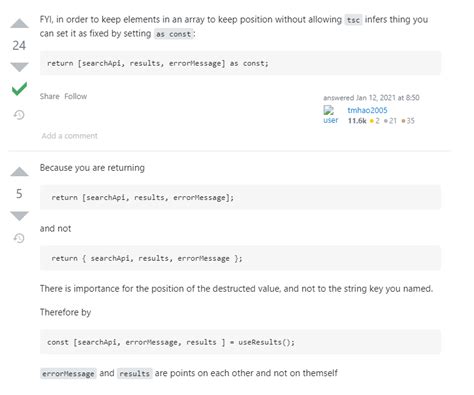Click the 'as const' return code block
Viewport: 474px width, 395px height.
pyautogui.click(x=241, y=63)
